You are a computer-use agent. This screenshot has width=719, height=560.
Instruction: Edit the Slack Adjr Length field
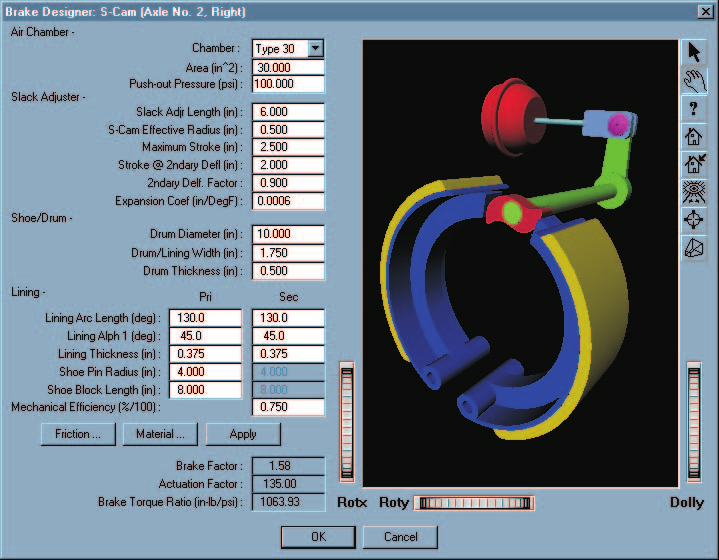point(288,112)
